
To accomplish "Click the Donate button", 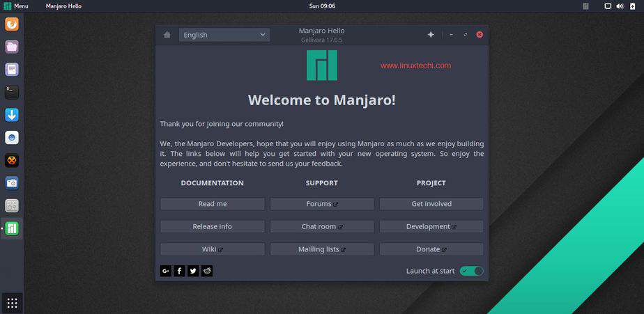I will point(431,249).
